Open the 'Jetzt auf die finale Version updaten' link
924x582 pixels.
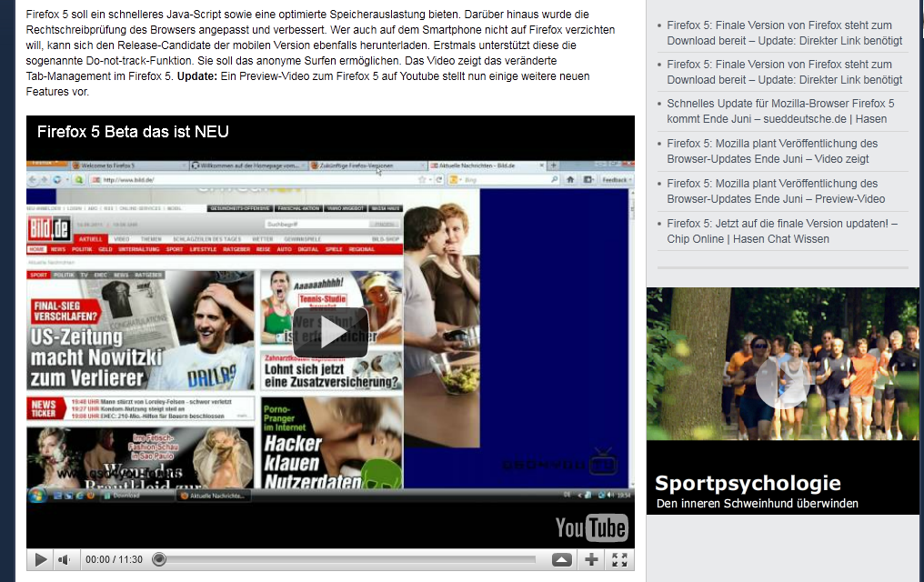point(781,231)
